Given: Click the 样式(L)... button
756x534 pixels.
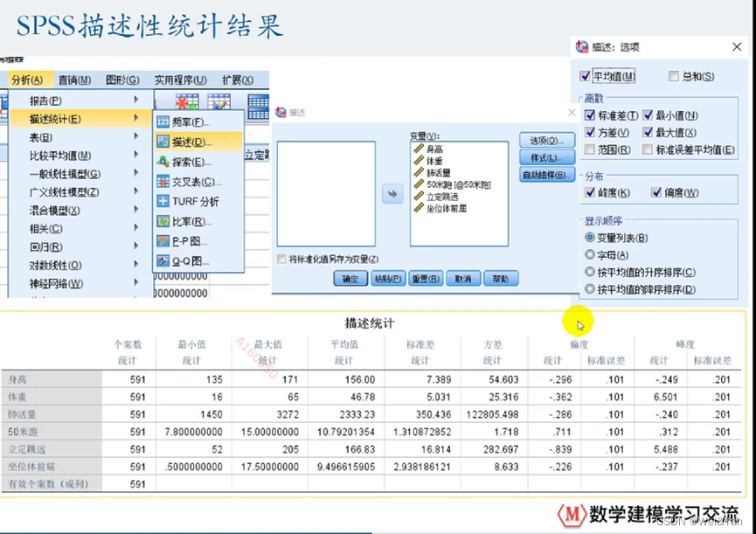Looking at the screenshot, I should [x=547, y=157].
